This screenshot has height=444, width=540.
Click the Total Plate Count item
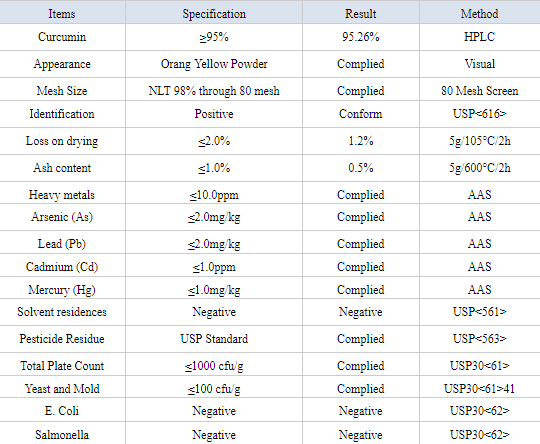click(x=62, y=365)
